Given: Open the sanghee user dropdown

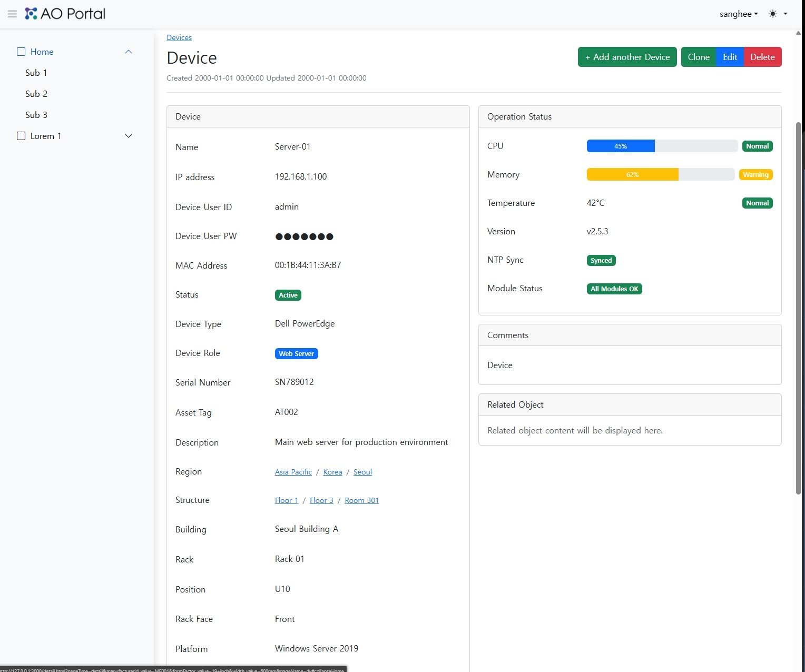Looking at the screenshot, I should (739, 14).
